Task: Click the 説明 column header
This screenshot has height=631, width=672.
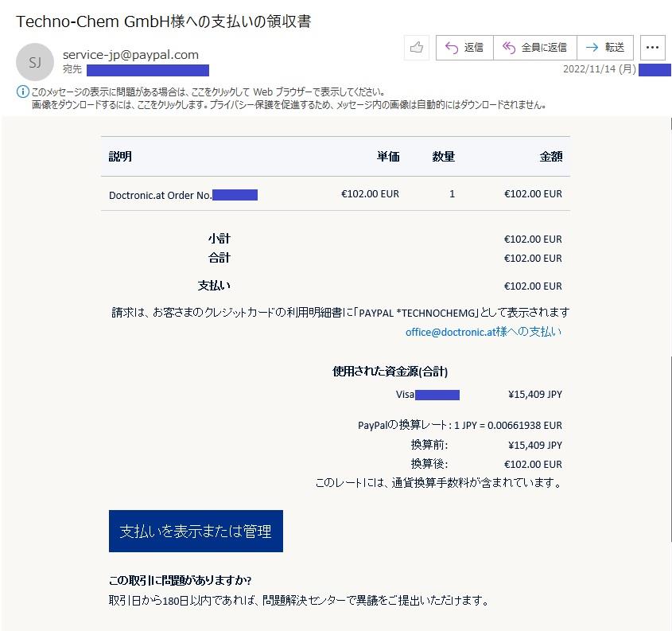Action: [120, 157]
